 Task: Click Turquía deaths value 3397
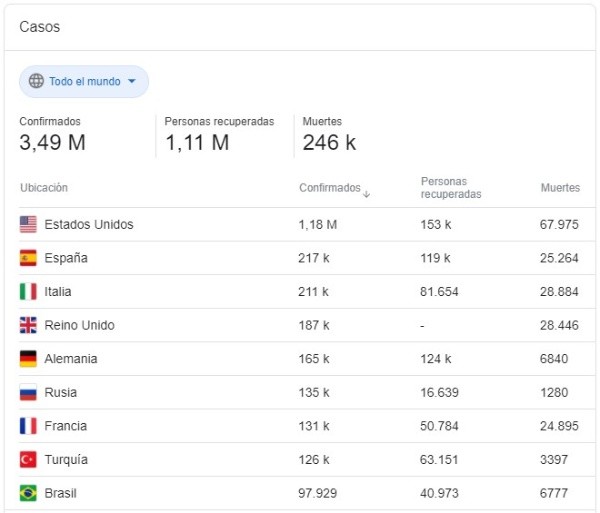[x=554, y=459]
